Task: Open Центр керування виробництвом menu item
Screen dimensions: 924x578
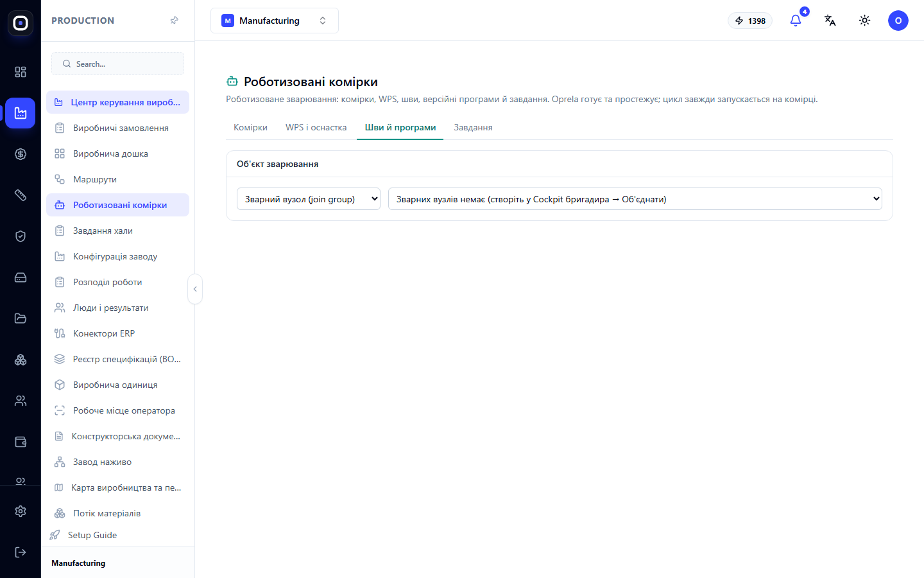Action: point(118,102)
